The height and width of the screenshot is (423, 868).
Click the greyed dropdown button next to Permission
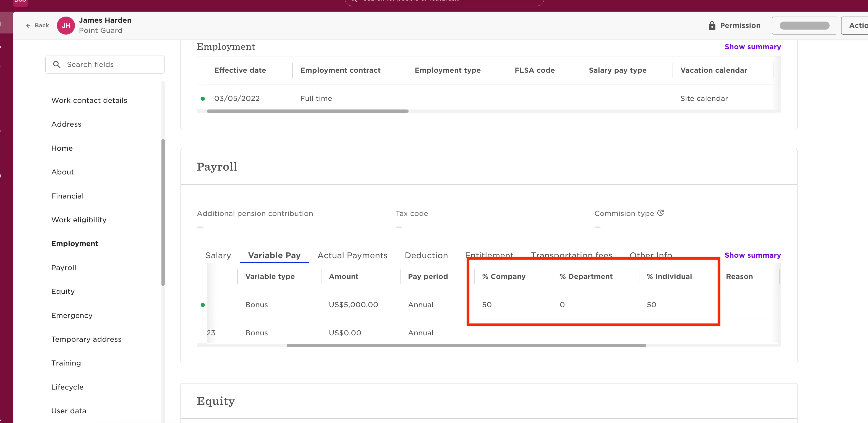pos(804,26)
